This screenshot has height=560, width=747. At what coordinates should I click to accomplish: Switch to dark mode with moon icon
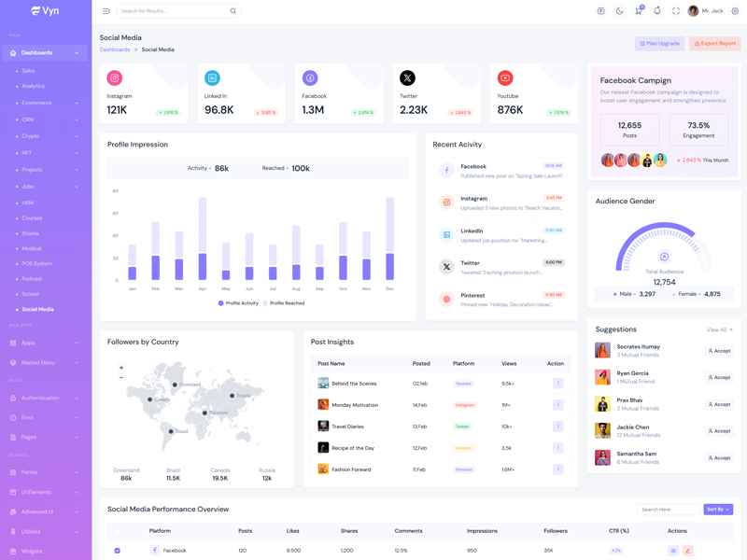point(619,11)
